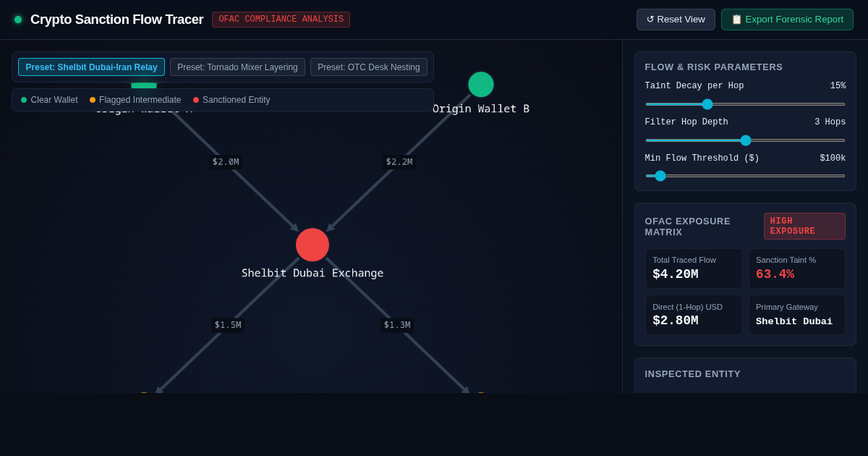
Task: Click the Sanction Taint 63.4% card
Action: (x=797, y=269)
